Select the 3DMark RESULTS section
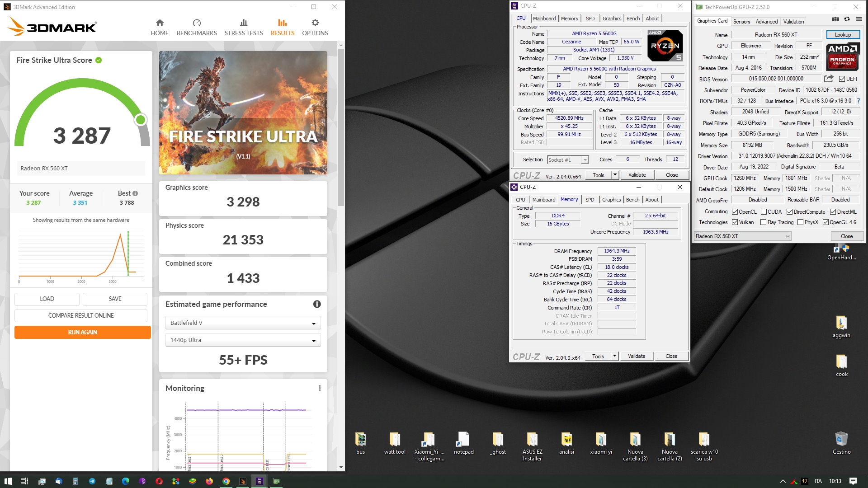The height and width of the screenshot is (488, 868). [x=283, y=28]
